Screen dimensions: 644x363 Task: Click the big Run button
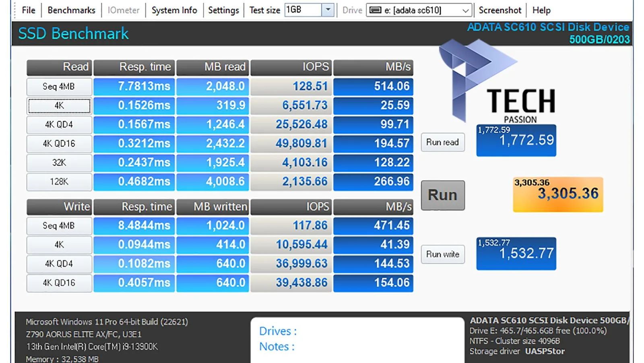pos(443,195)
